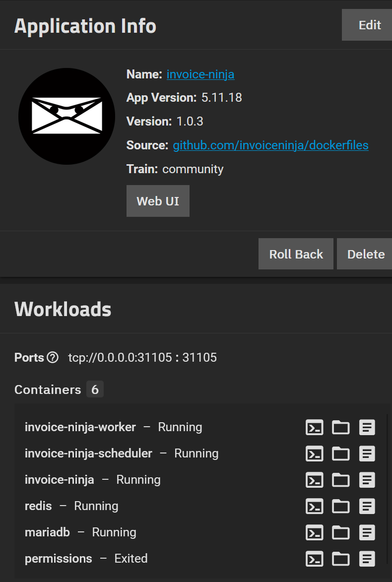This screenshot has width=392, height=582.
Task: Open shell for the redis container
Action: (315, 506)
